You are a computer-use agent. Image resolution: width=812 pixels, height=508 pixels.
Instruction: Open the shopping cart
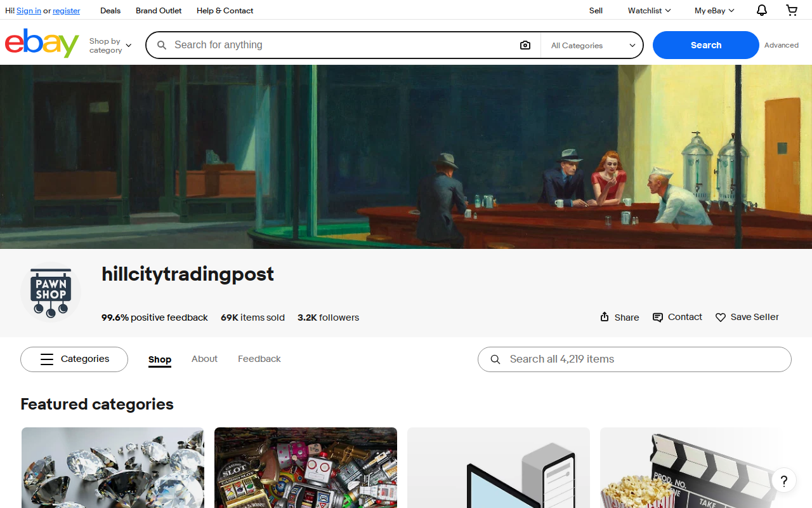click(x=792, y=10)
